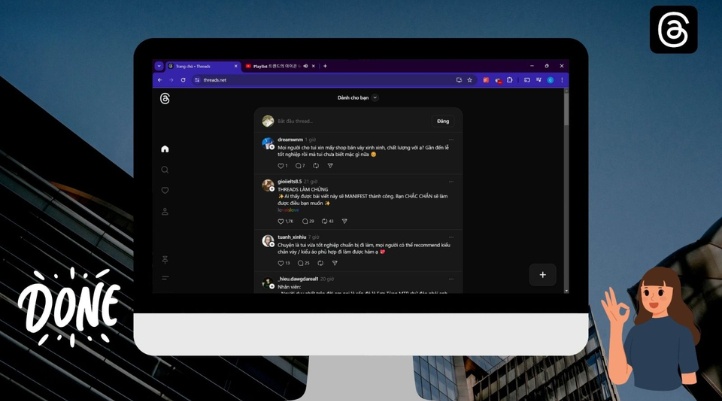Expand the "Dành cho bạn" feed dropdown

pos(375,98)
